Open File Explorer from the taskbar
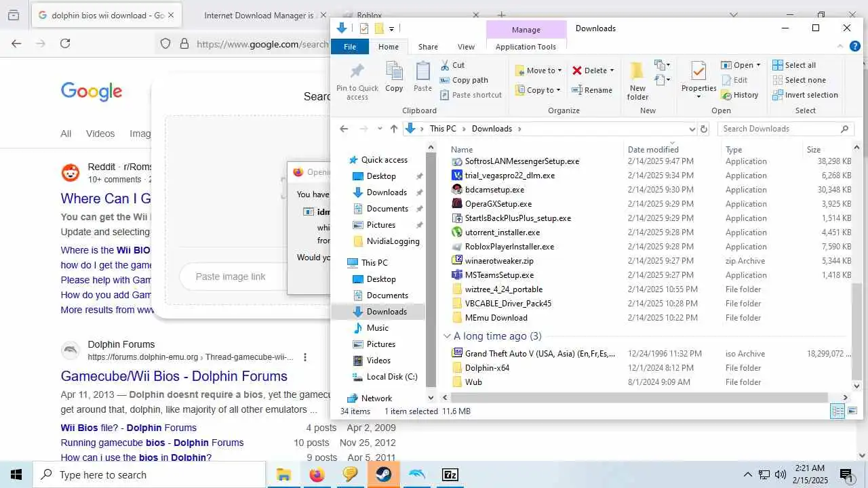Viewport: 868px width, 488px height. (283, 474)
